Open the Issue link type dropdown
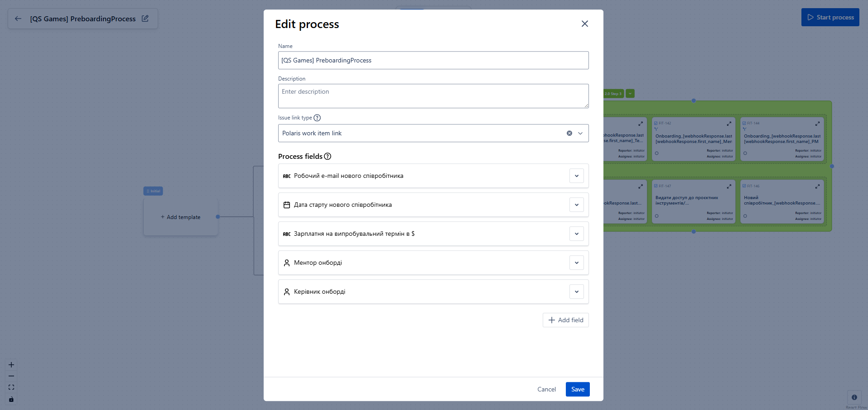Image resolution: width=868 pixels, height=410 pixels. (580, 133)
